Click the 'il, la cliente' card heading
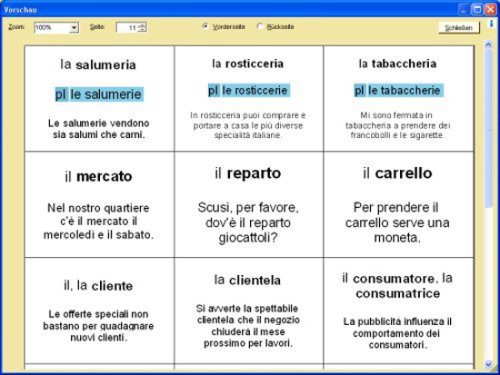The height and width of the screenshot is (375, 500). click(x=98, y=286)
